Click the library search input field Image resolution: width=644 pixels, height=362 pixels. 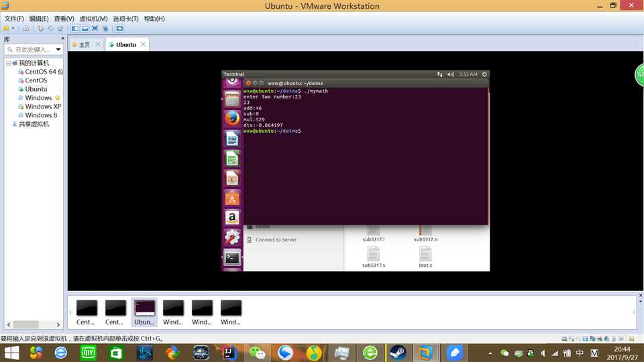(32, 50)
